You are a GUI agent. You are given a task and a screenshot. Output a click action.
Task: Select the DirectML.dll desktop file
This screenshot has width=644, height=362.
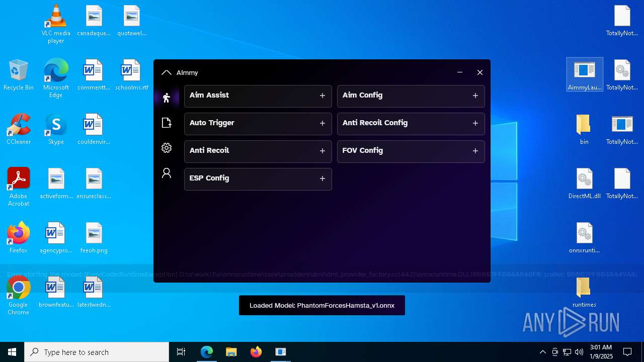pyautogui.click(x=585, y=184)
